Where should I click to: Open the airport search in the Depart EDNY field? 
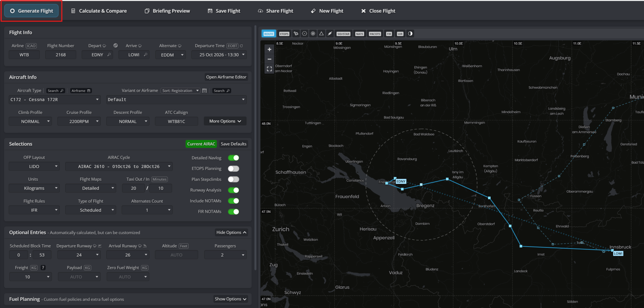tap(109, 55)
